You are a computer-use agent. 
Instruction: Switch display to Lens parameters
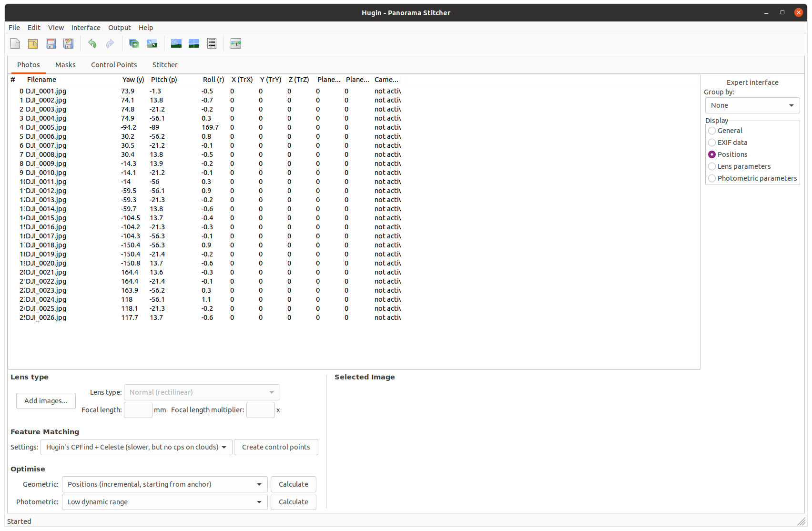(712, 166)
